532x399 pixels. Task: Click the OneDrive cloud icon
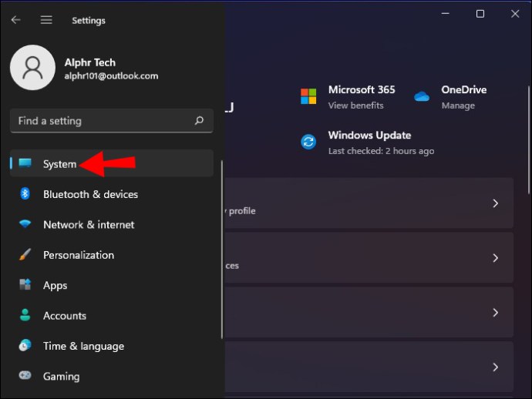pyautogui.click(x=421, y=96)
